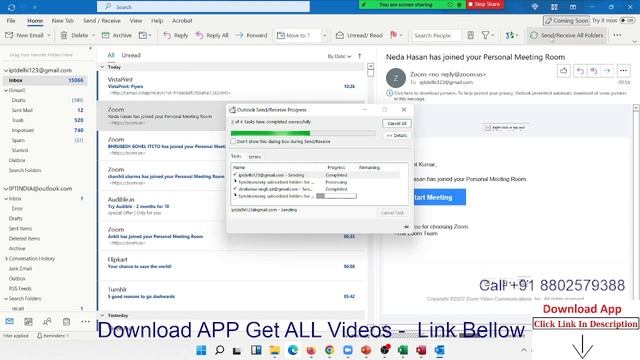
Task: Open the Move to dropdown
Action: 325,36
